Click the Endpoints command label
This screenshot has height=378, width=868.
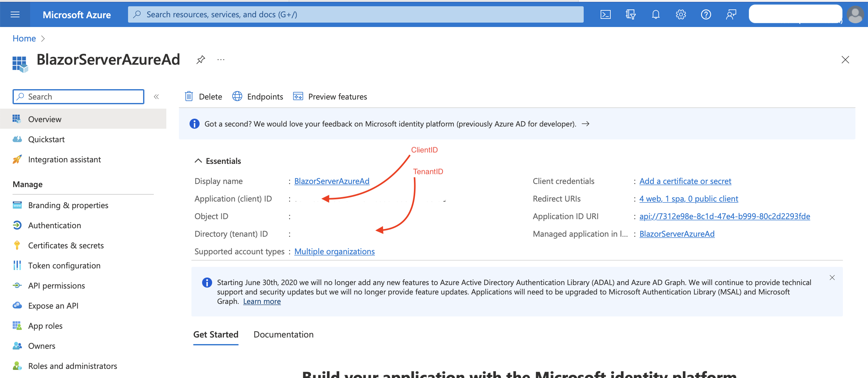point(265,97)
